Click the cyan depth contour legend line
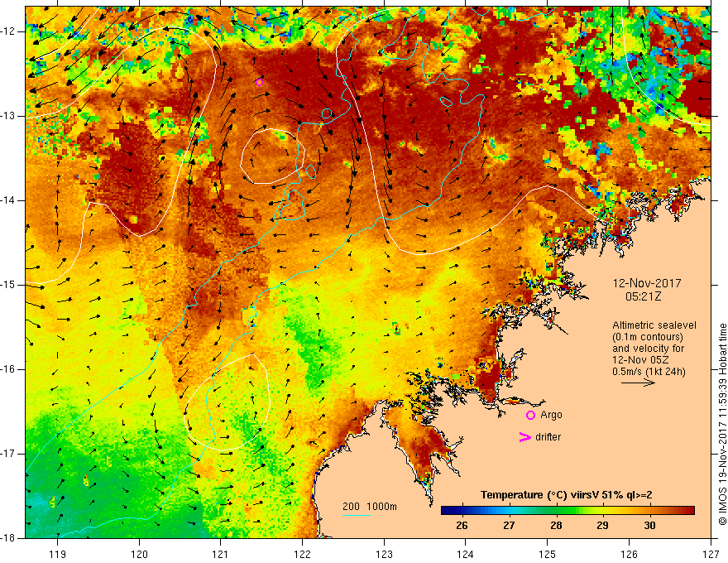The height and width of the screenshot is (563, 728). [x=357, y=515]
